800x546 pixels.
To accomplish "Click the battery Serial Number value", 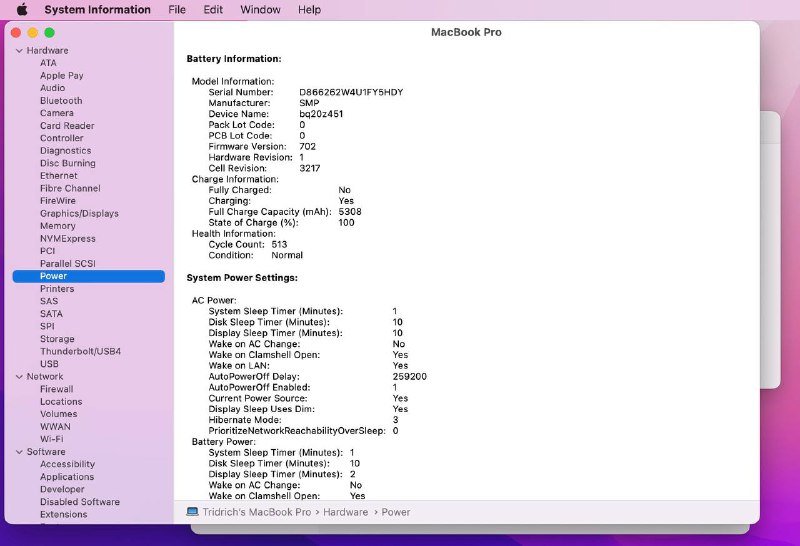I will click(x=351, y=92).
